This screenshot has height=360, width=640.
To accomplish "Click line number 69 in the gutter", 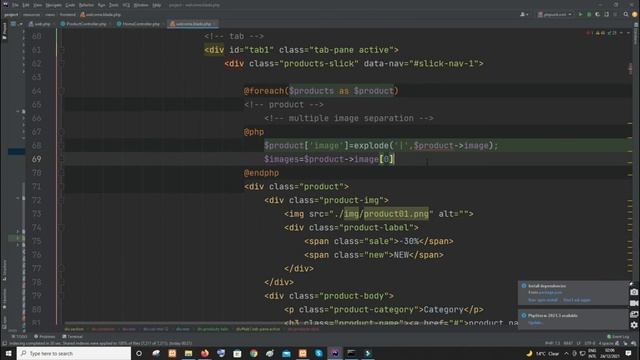I will (x=37, y=159).
